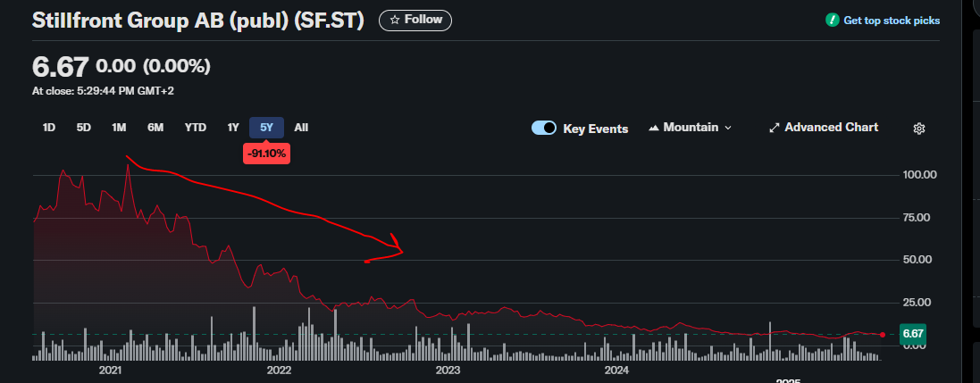Image resolution: width=980 pixels, height=383 pixels.
Task: Select the 1D time range
Action: [x=49, y=128]
